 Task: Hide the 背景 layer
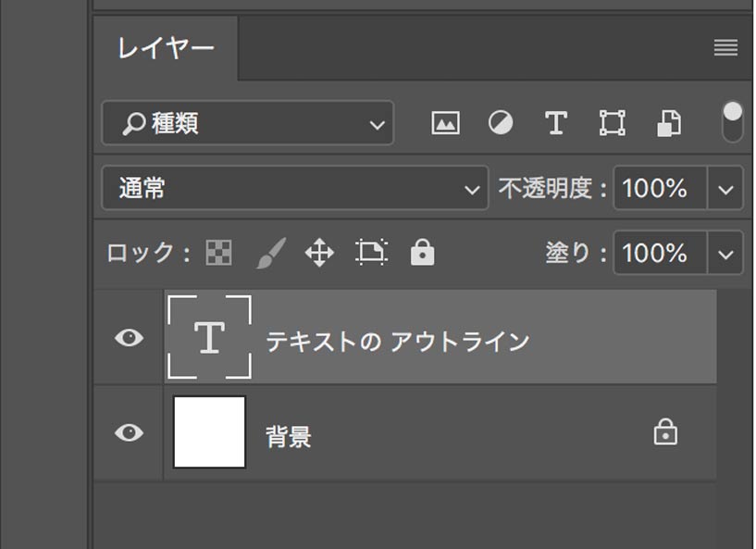click(x=129, y=432)
